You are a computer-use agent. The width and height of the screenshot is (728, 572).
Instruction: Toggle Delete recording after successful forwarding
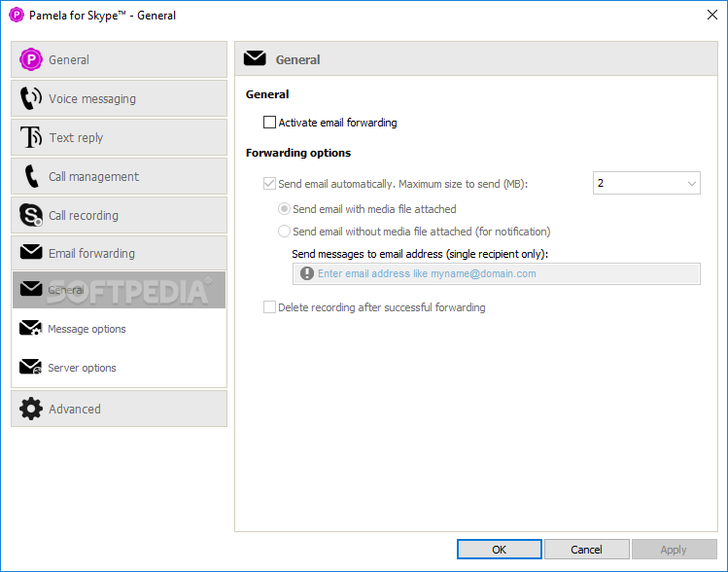click(269, 307)
